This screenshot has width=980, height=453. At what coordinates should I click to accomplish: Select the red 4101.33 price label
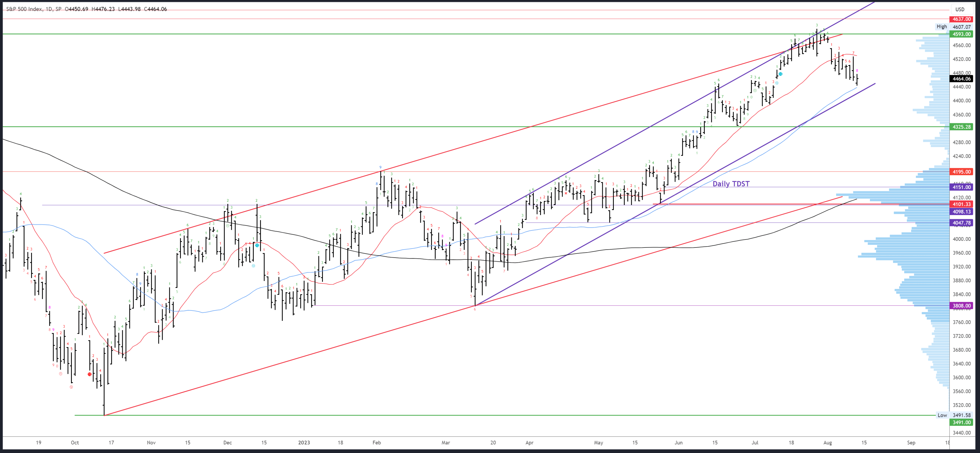pos(961,204)
